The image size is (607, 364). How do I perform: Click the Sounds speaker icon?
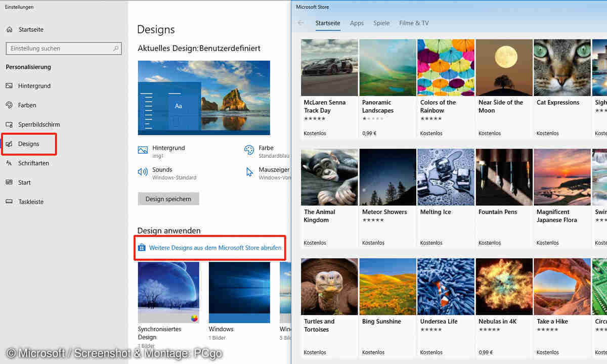pyautogui.click(x=143, y=172)
